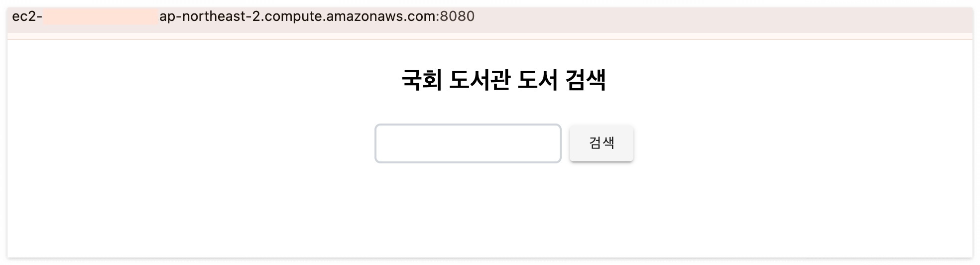
Task: Click the word 도서관 in the title
Action: 480,81
